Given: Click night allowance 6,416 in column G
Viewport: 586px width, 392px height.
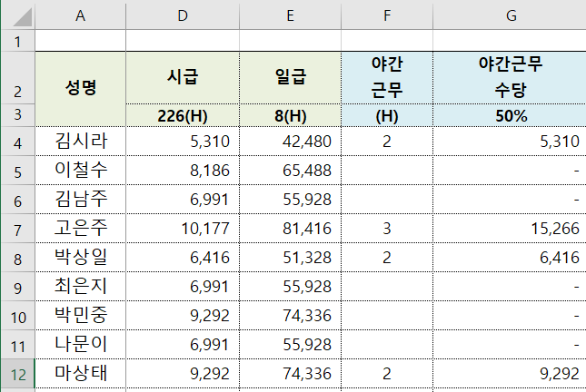Looking at the screenshot, I should 510,257.
